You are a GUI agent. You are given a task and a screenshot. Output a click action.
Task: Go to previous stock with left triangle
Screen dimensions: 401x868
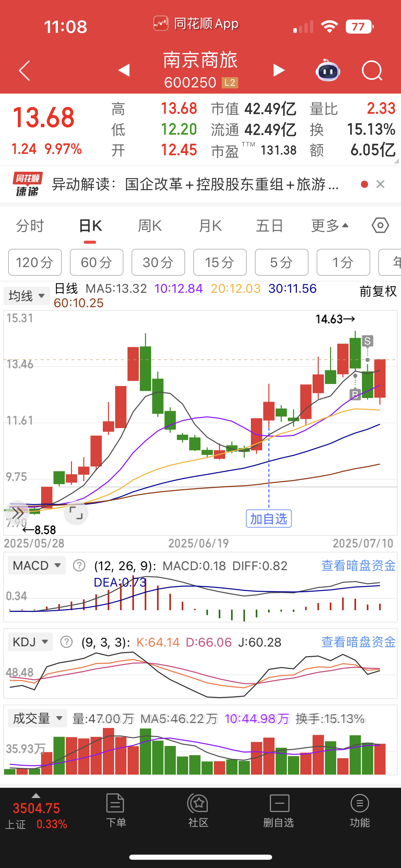pos(124,70)
